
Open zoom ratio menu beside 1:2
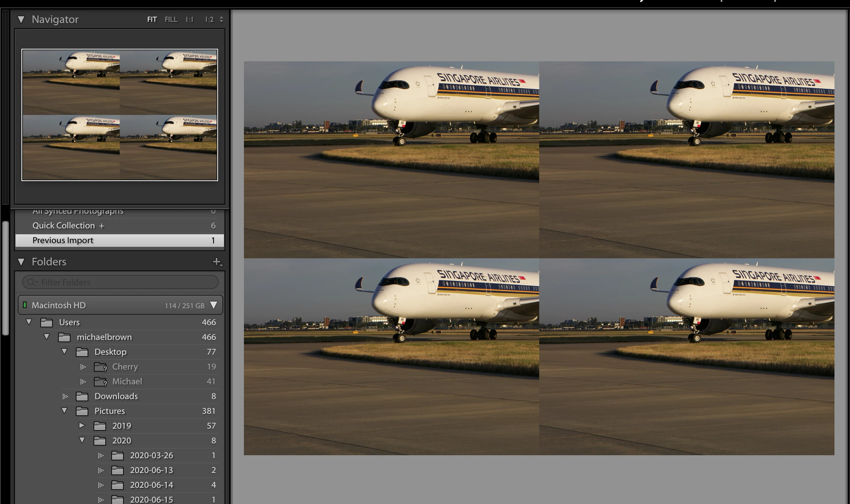pos(221,20)
